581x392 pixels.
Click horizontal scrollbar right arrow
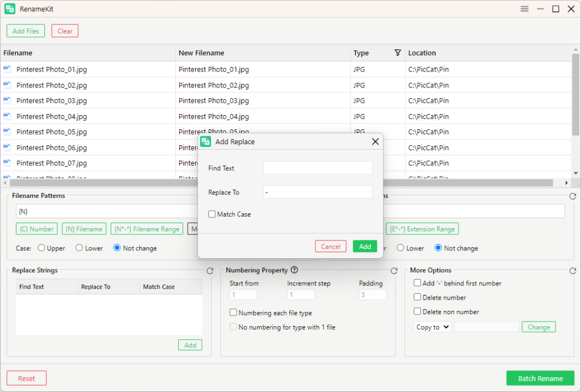(x=567, y=183)
